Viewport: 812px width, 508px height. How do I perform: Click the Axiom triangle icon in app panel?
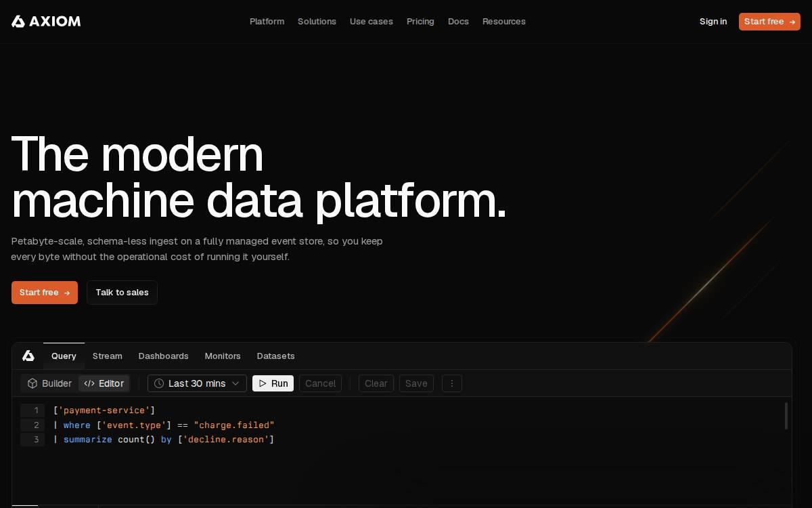28,356
